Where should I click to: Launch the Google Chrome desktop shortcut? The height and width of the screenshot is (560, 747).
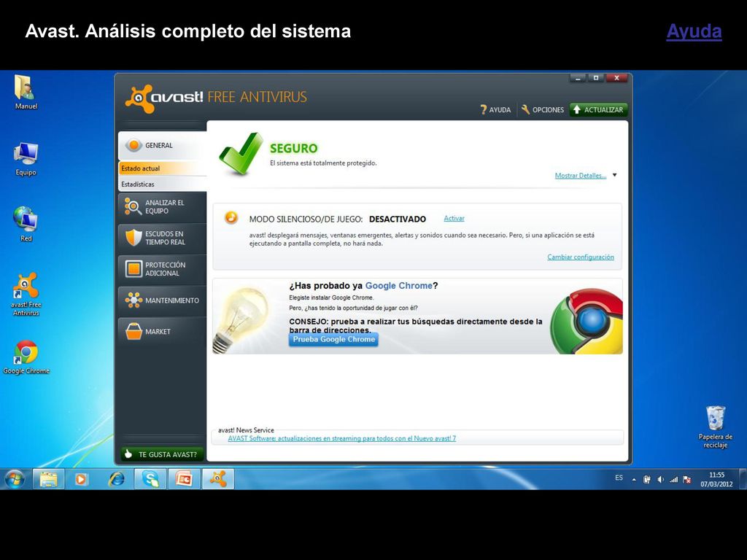pos(26,357)
